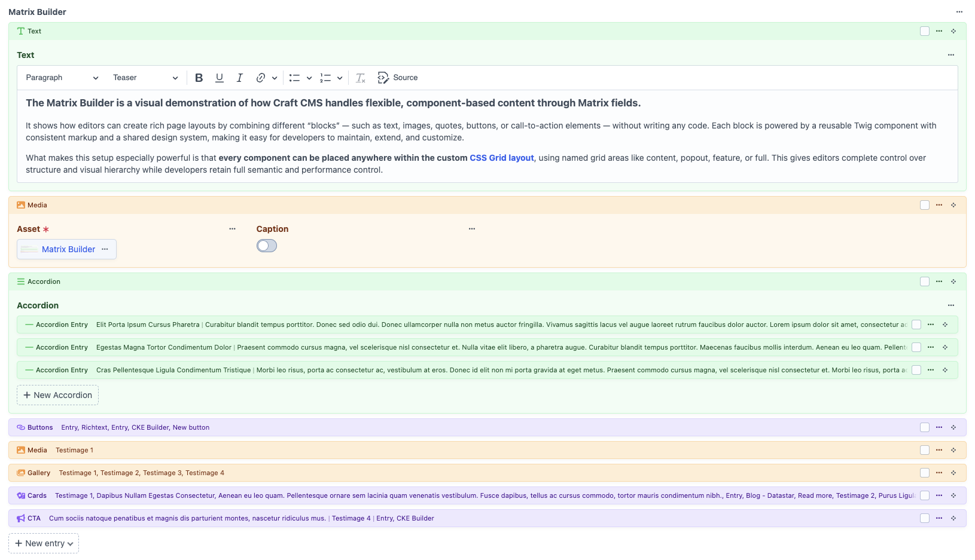Click the Matrix Builder asset chip
The height and width of the screenshot is (560, 975).
(68, 249)
